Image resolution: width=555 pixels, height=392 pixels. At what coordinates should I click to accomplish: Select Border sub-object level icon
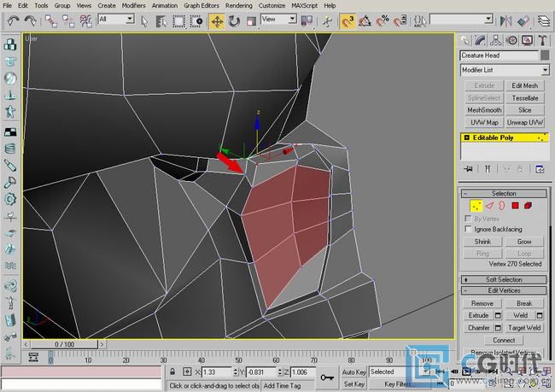click(501, 206)
